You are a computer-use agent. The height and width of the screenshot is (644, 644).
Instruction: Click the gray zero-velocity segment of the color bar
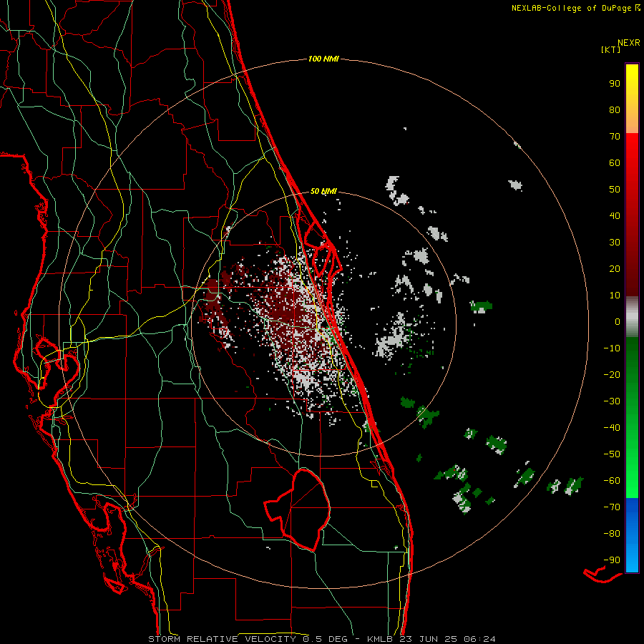tap(632, 317)
